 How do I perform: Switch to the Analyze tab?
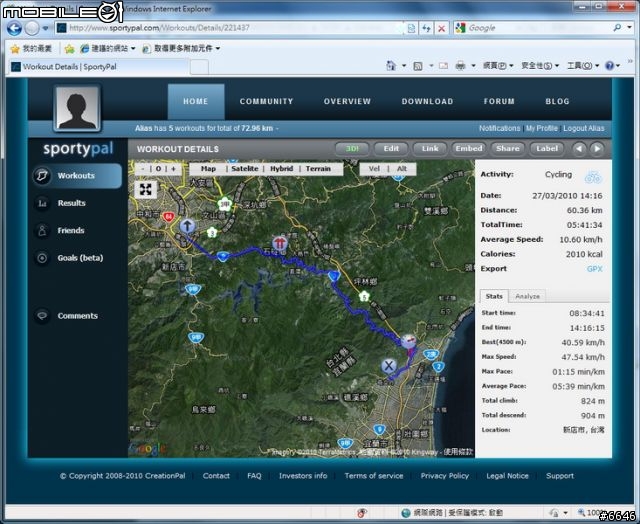tap(527, 296)
